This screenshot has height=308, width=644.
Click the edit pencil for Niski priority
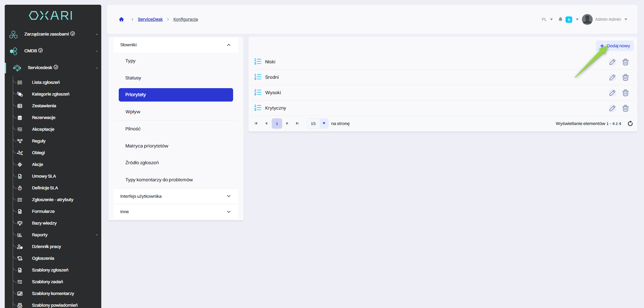coord(612,62)
